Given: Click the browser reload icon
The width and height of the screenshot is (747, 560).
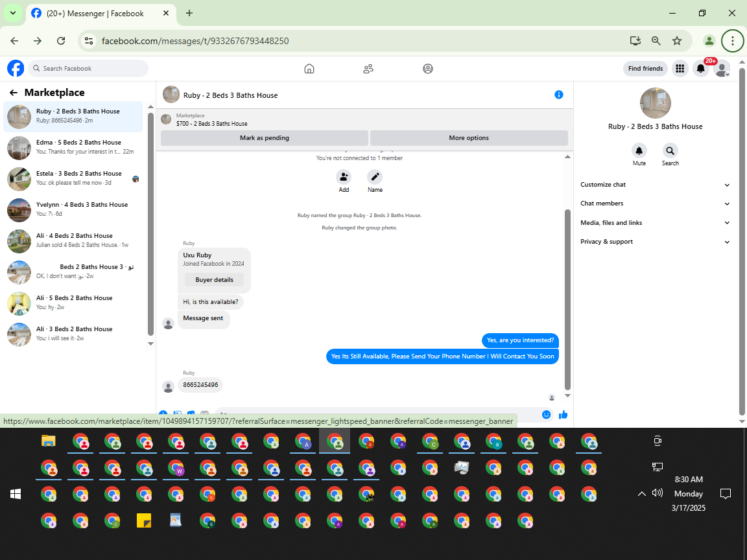Looking at the screenshot, I should tap(61, 41).
